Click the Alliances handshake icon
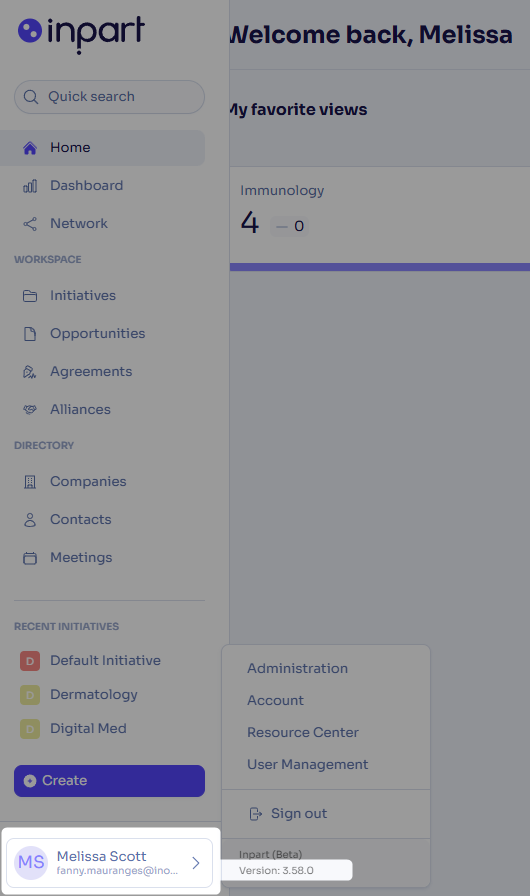This screenshot has width=530, height=896. click(x=30, y=410)
